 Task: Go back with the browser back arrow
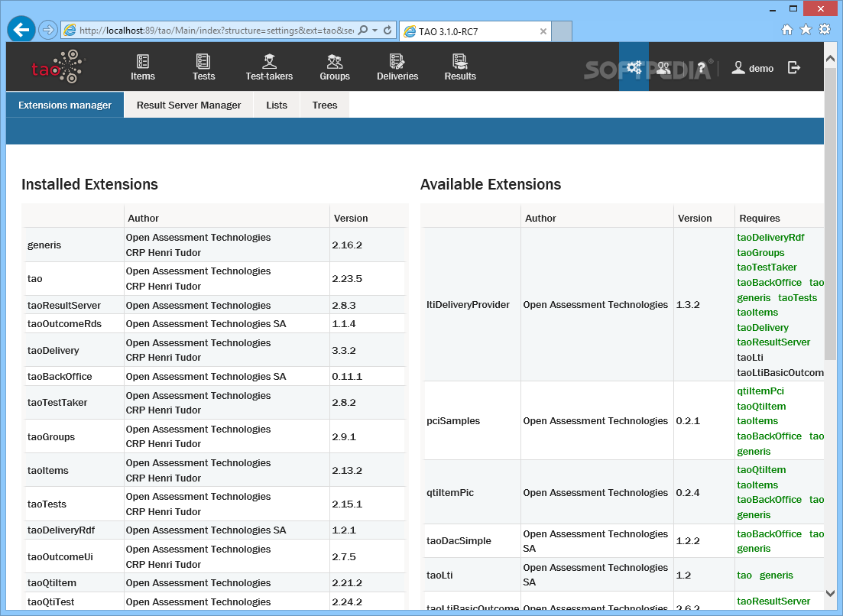[21, 30]
